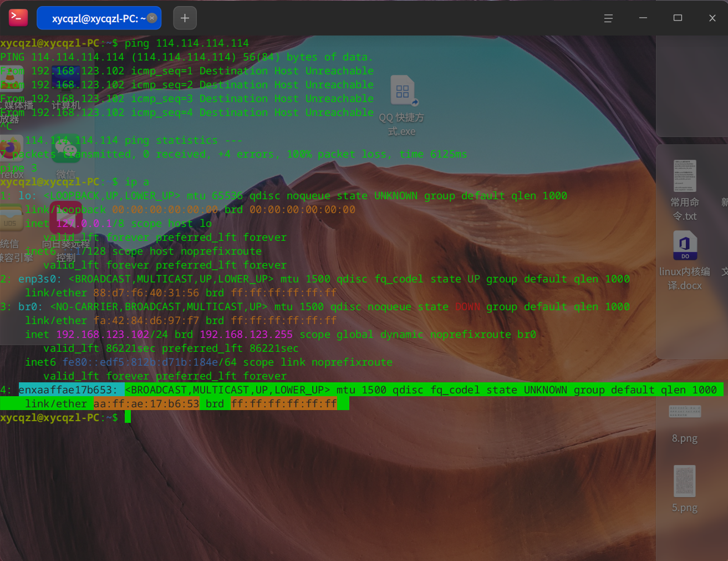This screenshot has width=728, height=561.
Task: Click the MAC address fa:42:84:d6:97:f7
Action: [x=146, y=321]
